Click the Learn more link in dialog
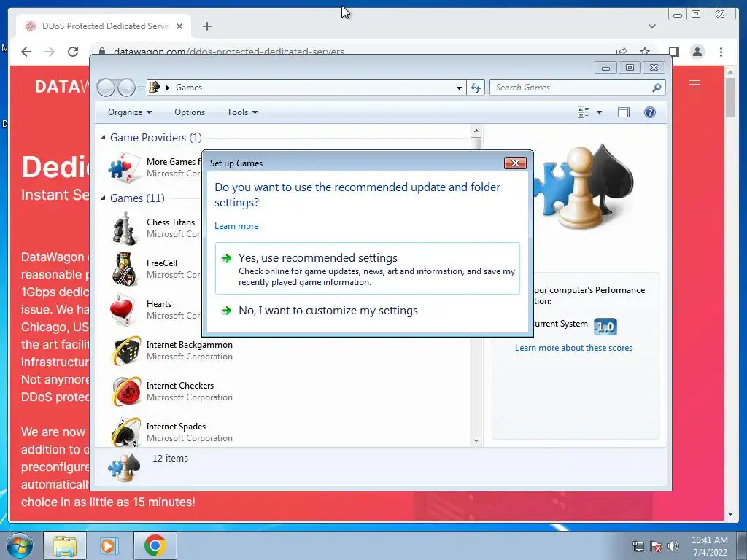 236,226
